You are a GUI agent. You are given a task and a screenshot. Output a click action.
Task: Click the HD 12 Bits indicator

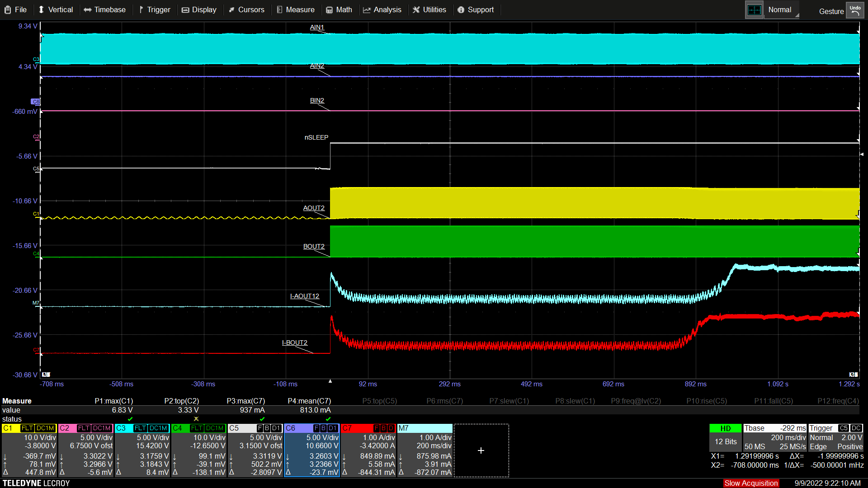[x=725, y=437]
